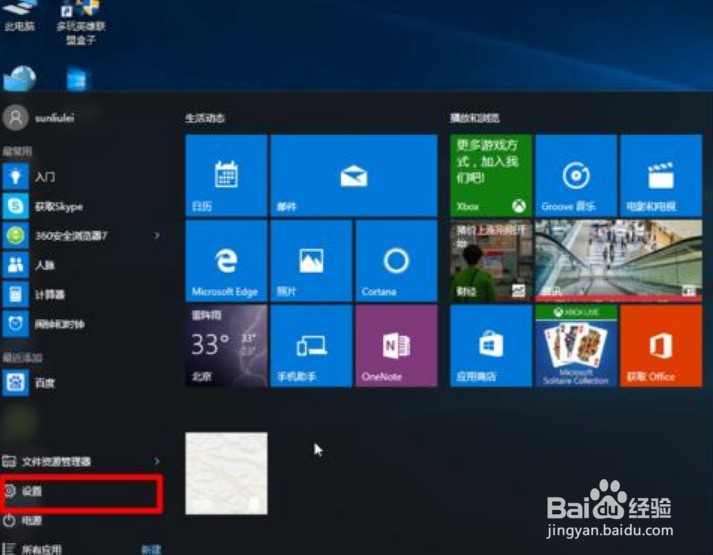The width and height of the screenshot is (713, 555).
Task: Open 设置 Settings
Action: click(82, 491)
